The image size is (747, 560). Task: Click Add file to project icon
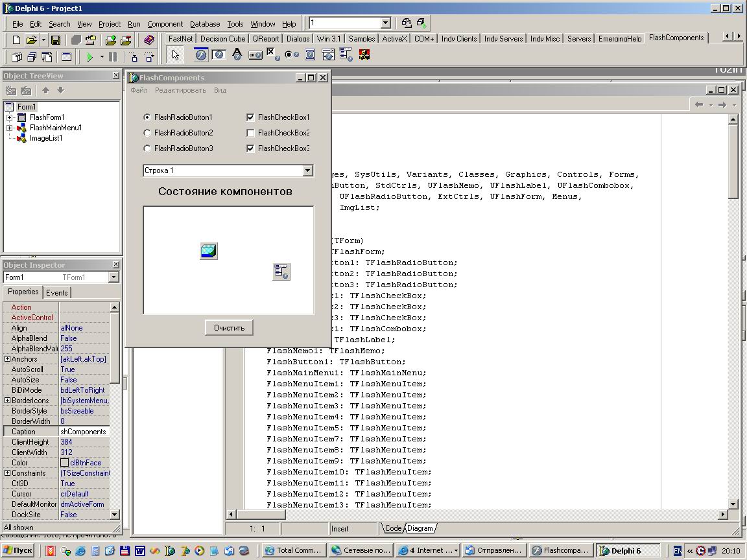pos(110,40)
